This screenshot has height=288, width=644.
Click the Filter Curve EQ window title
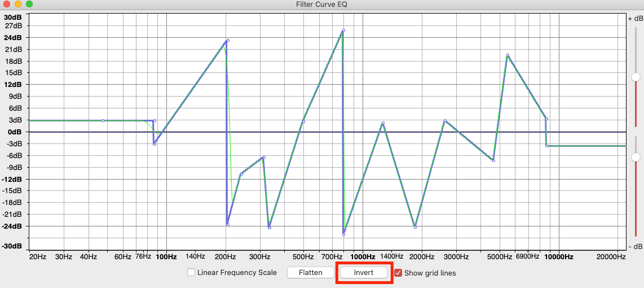[322, 5]
